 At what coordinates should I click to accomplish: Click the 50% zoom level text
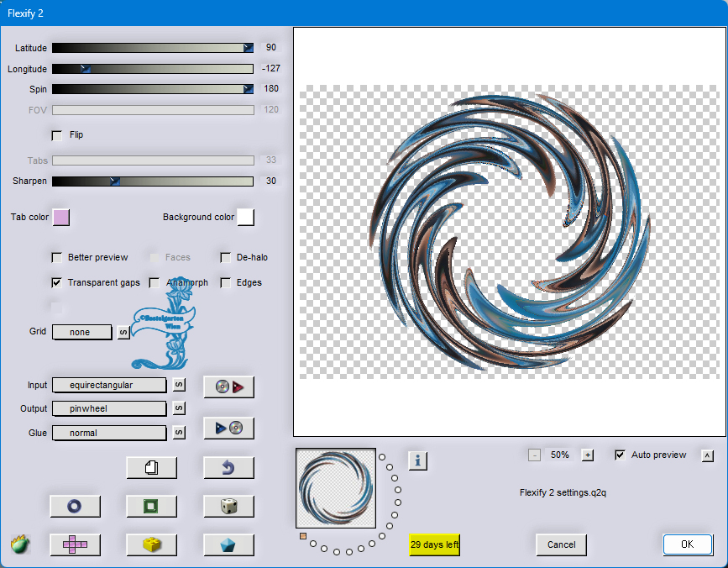point(560,455)
